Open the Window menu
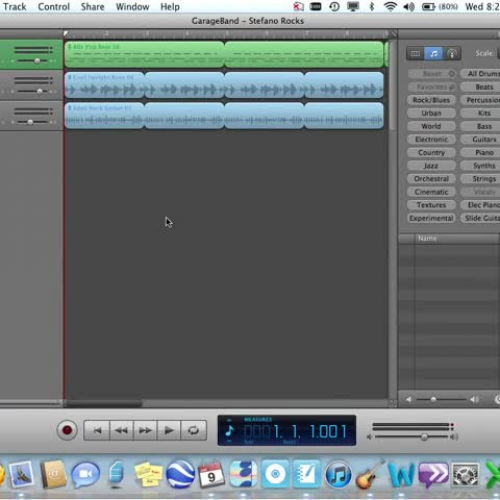This screenshot has height=500, width=500. (132, 7)
